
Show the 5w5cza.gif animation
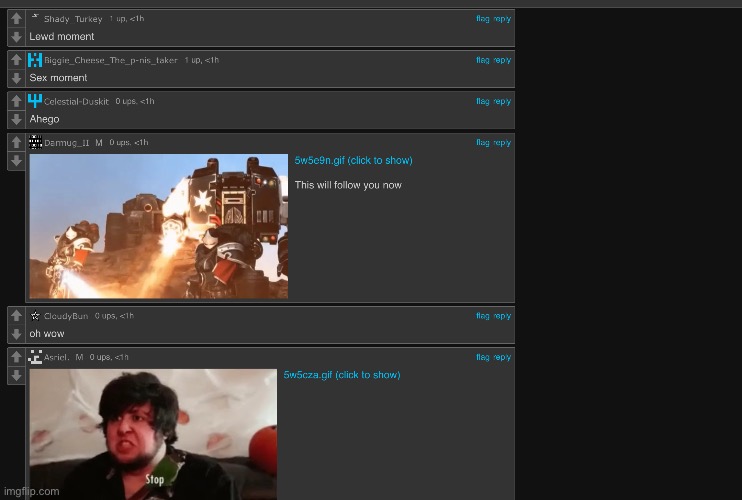(x=342, y=375)
